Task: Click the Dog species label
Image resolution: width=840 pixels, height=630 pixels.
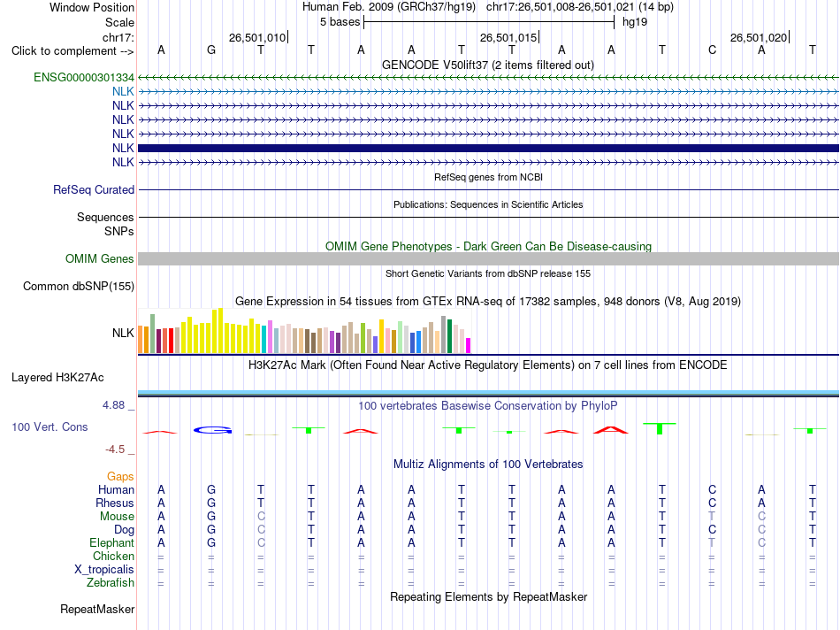Action: coord(124,530)
